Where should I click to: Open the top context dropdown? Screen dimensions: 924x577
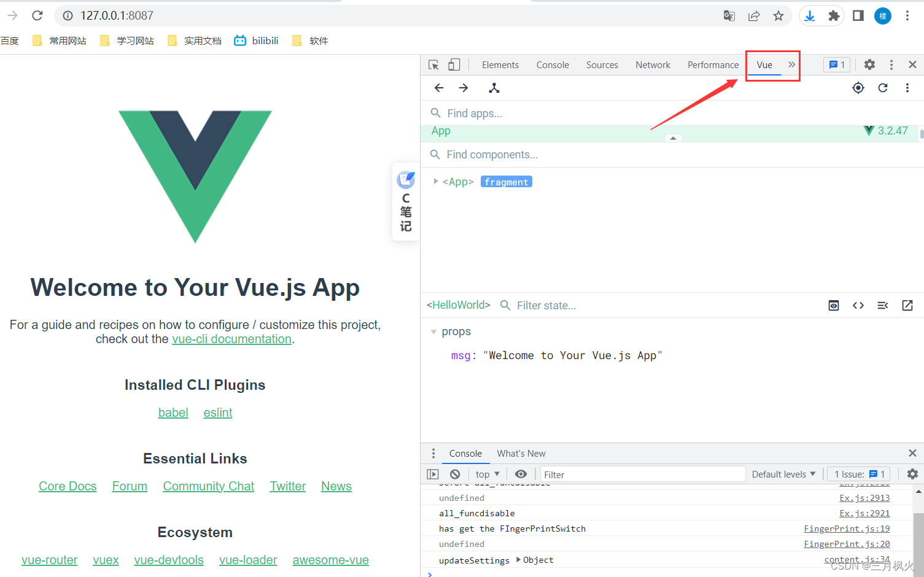pyautogui.click(x=487, y=474)
